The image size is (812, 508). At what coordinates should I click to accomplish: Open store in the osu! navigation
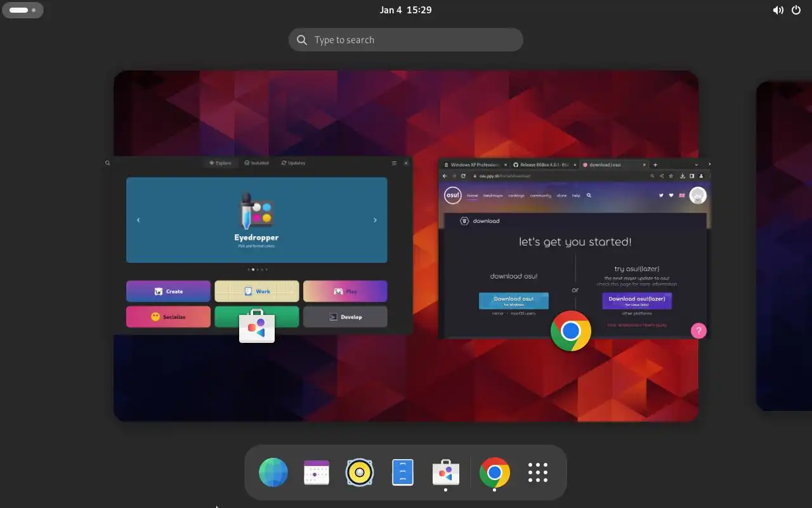pos(561,196)
